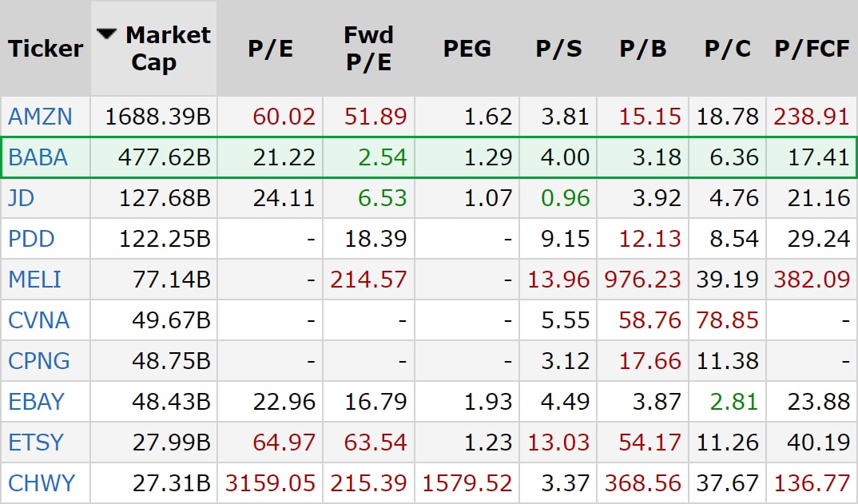This screenshot has width=858, height=504.
Task: Open the AMZN ticker link
Action: pos(40,117)
